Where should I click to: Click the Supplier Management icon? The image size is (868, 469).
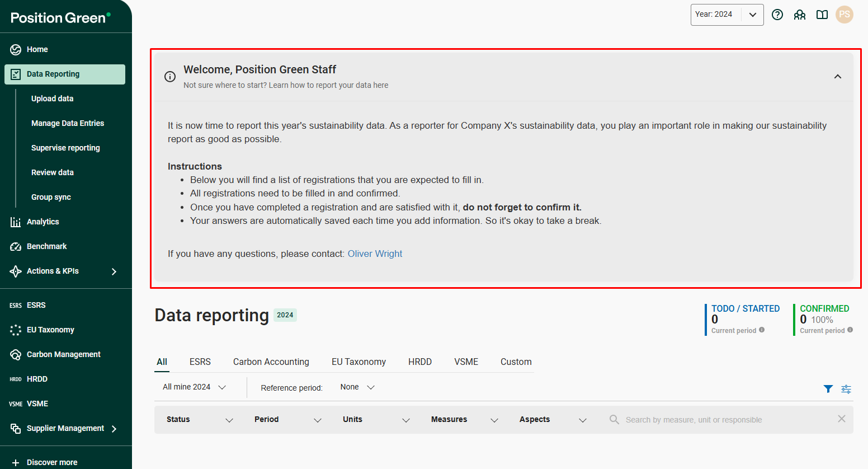coord(16,428)
